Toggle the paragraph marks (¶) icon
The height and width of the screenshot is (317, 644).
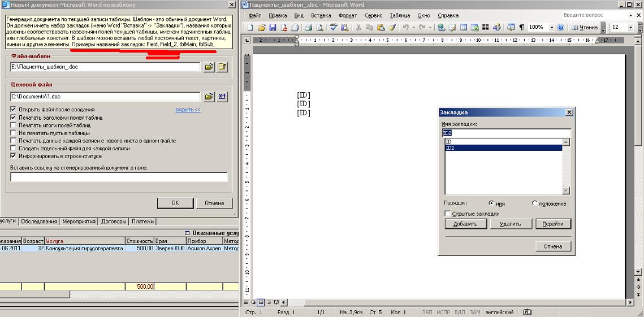[521, 27]
